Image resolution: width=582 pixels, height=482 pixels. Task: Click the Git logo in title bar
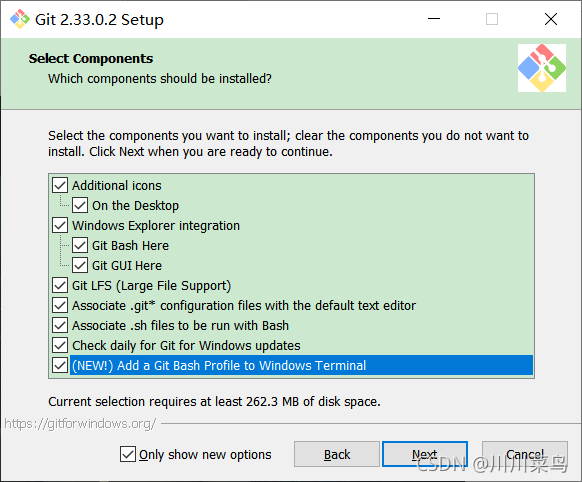pos(19,19)
